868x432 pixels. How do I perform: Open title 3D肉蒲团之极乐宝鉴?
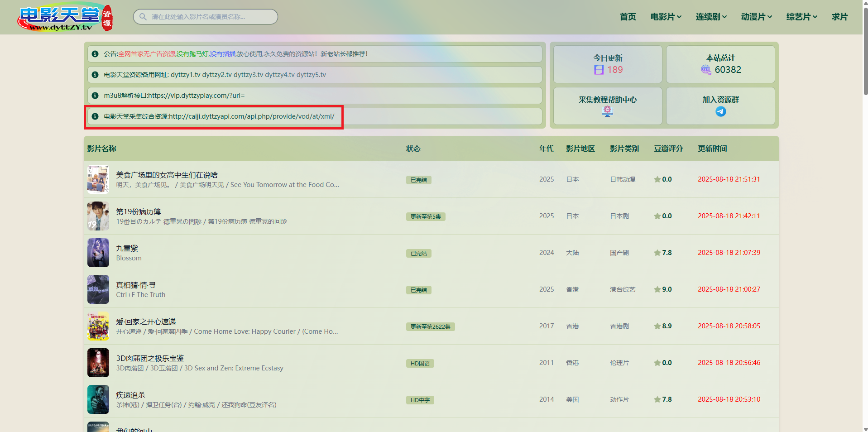[150, 358]
